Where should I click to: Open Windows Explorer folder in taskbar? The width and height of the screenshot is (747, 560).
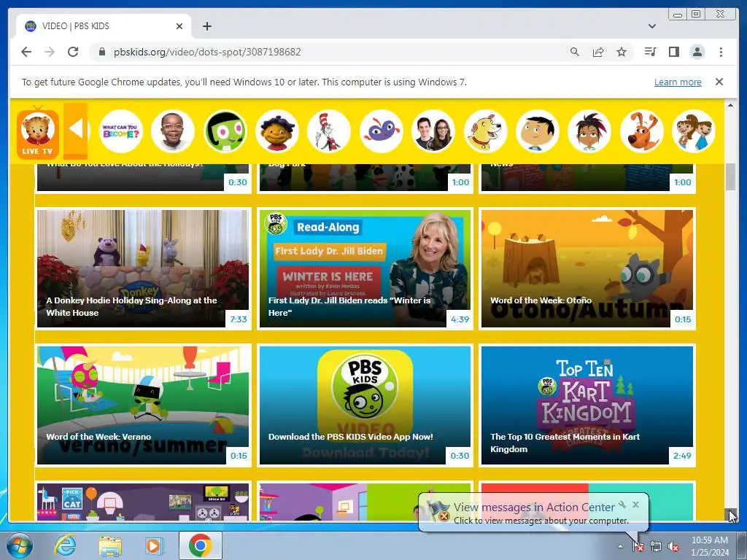pyautogui.click(x=110, y=545)
